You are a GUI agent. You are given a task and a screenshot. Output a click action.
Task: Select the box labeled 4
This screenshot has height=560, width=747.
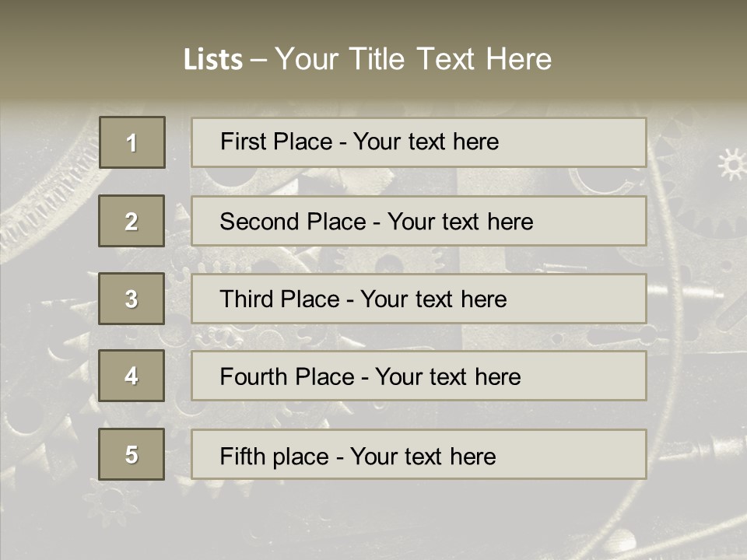[x=132, y=376]
